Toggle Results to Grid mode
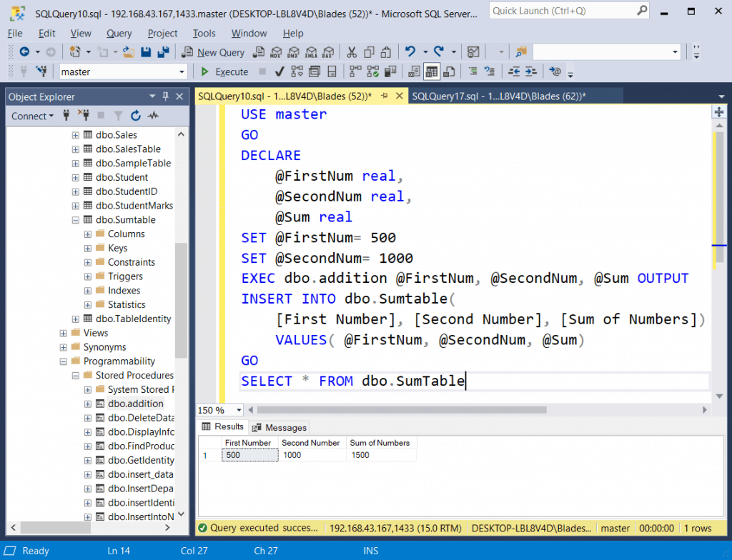This screenshot has height=560, width=732. point(432,71)
